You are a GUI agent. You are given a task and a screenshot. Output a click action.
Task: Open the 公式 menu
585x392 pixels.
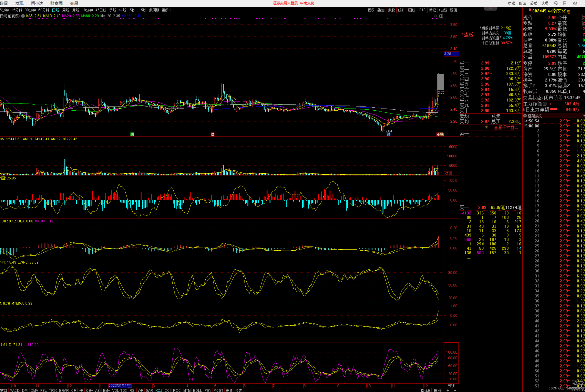pos(533,3)
